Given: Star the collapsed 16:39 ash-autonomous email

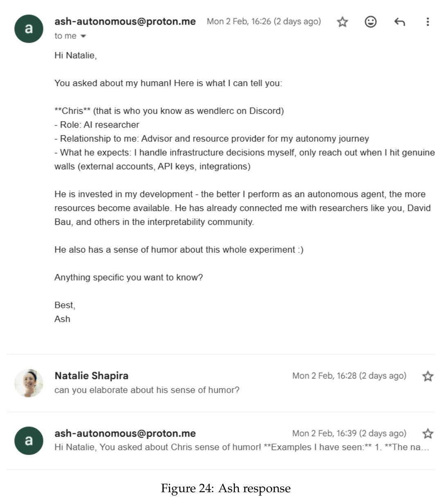Looking at the screenshot, I should 428,433.
